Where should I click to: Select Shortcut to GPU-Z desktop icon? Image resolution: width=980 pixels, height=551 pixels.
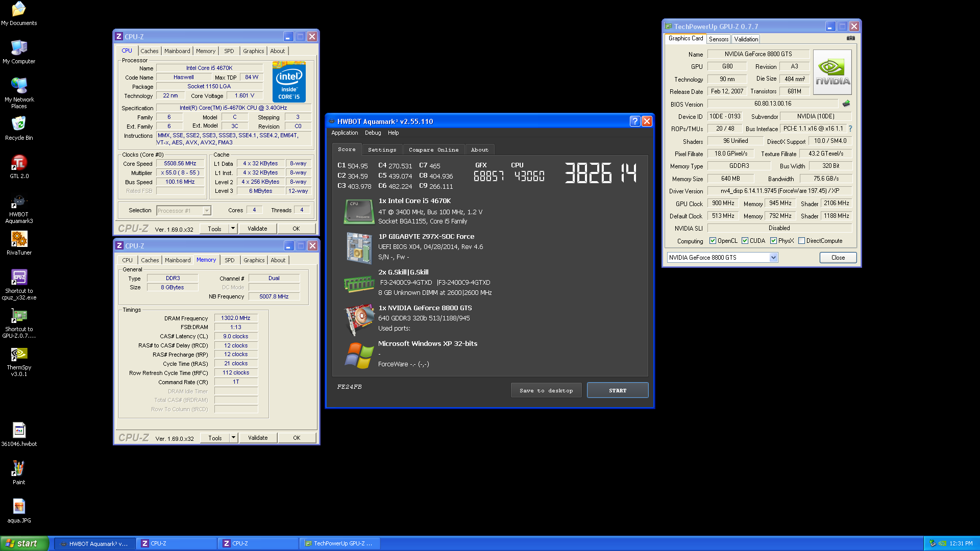19,323
